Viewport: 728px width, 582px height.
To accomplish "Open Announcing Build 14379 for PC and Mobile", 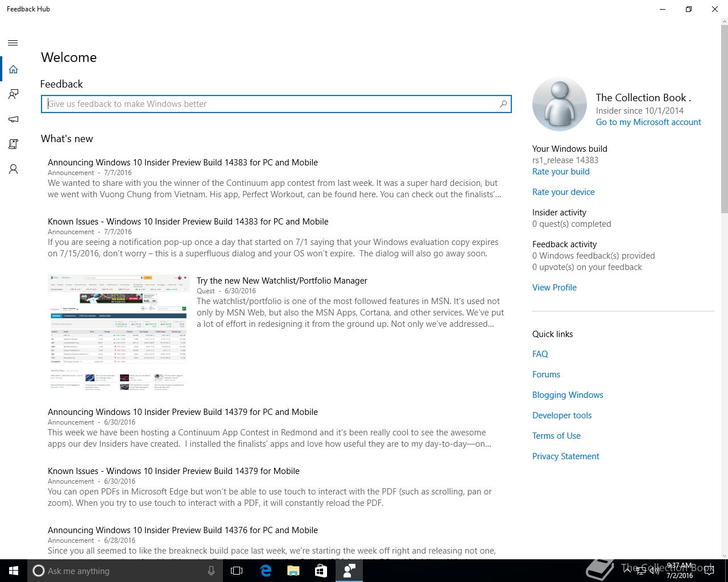I will (x=183, y=412).
